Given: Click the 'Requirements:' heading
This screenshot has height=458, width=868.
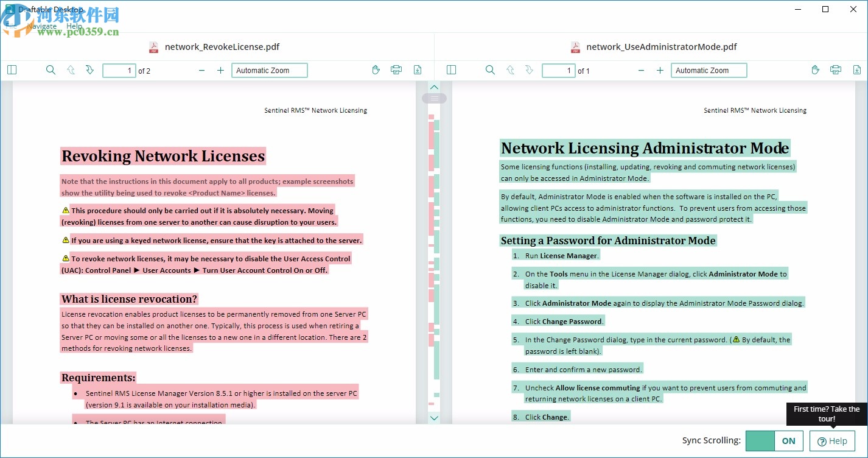Looking at the screenshot, I should 99,378.
